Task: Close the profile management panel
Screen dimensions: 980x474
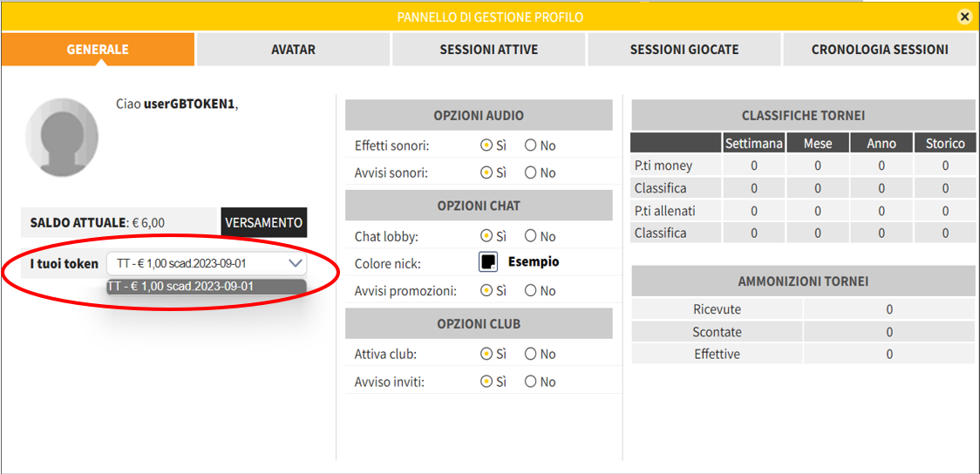Action: tap(964, 17)
